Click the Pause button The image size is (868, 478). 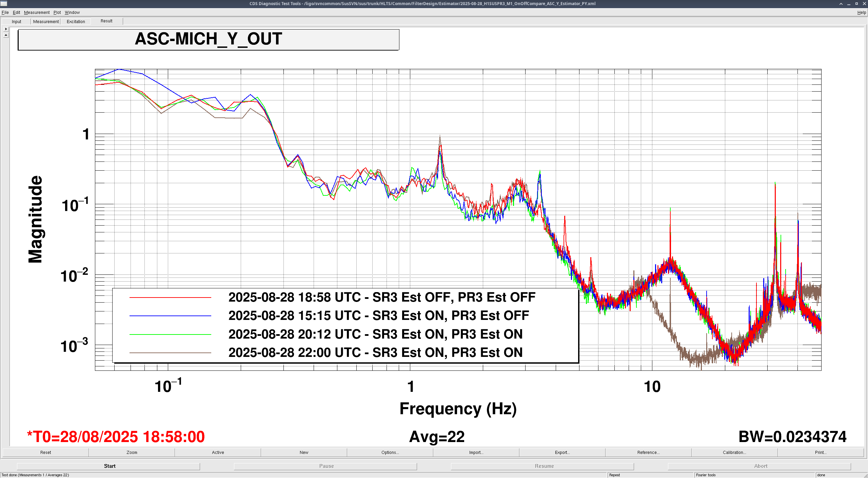[325, 466]
